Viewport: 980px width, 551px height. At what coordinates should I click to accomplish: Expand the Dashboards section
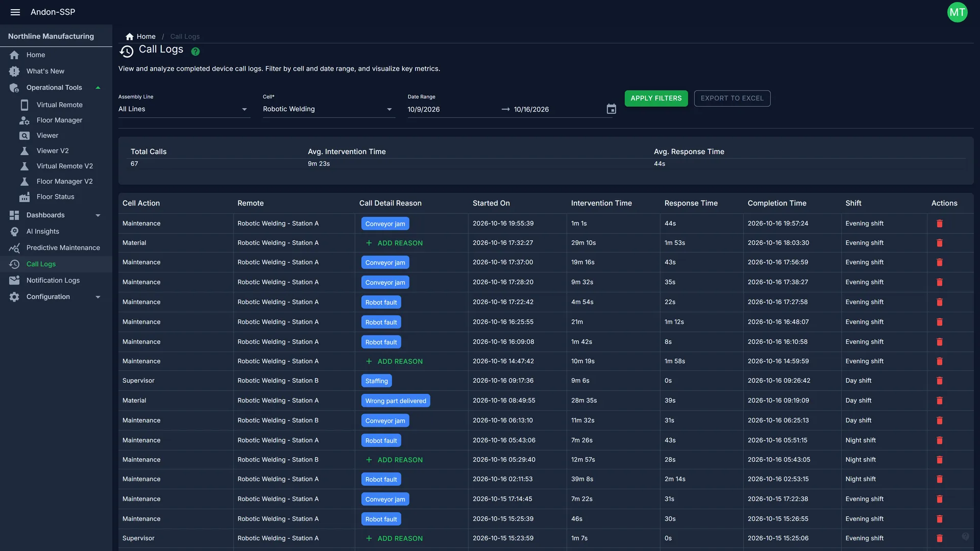pos(97,215)
